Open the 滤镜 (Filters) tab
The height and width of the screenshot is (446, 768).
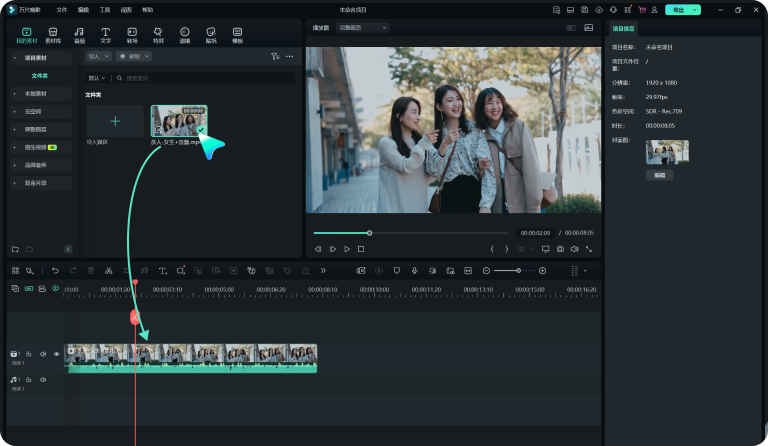pos(184,34)
